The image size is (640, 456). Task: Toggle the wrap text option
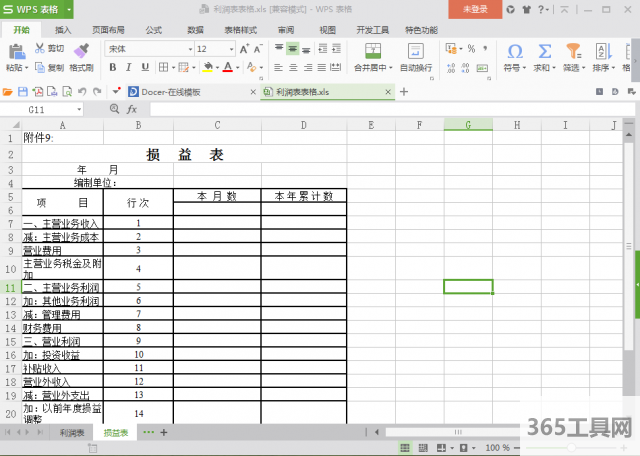[415, 49]
